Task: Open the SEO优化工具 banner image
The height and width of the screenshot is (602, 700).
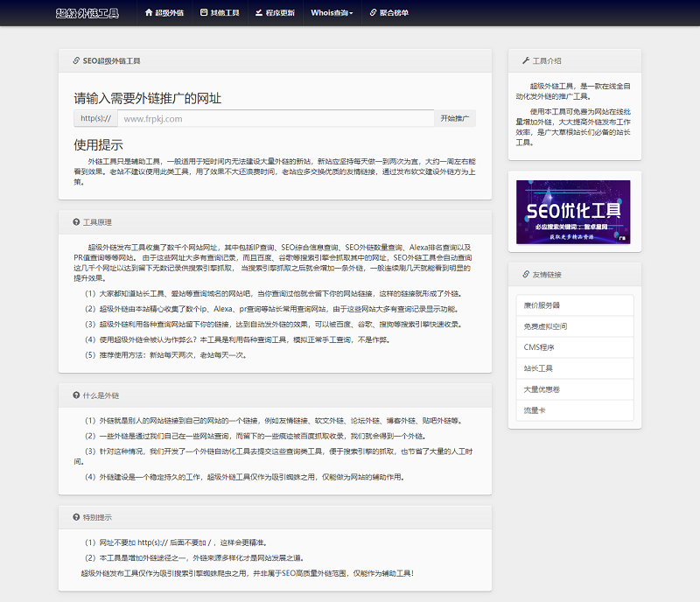Action: 573,212
